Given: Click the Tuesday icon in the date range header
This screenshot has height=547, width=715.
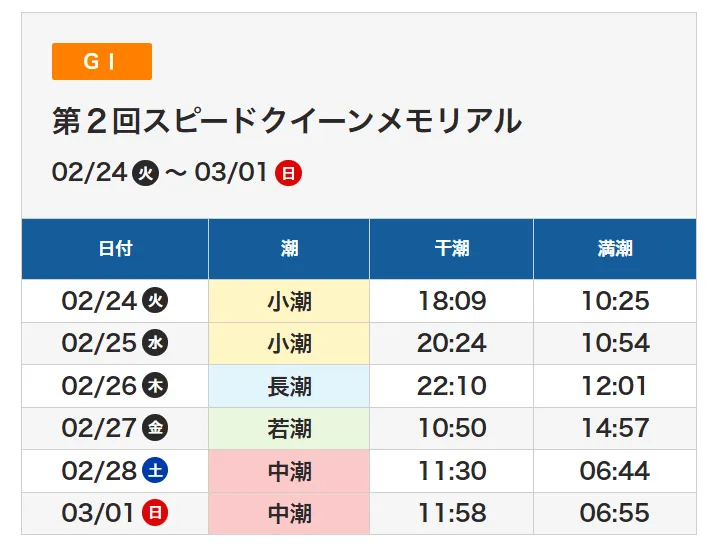Looking at the screenshot, I should point(146,173).
